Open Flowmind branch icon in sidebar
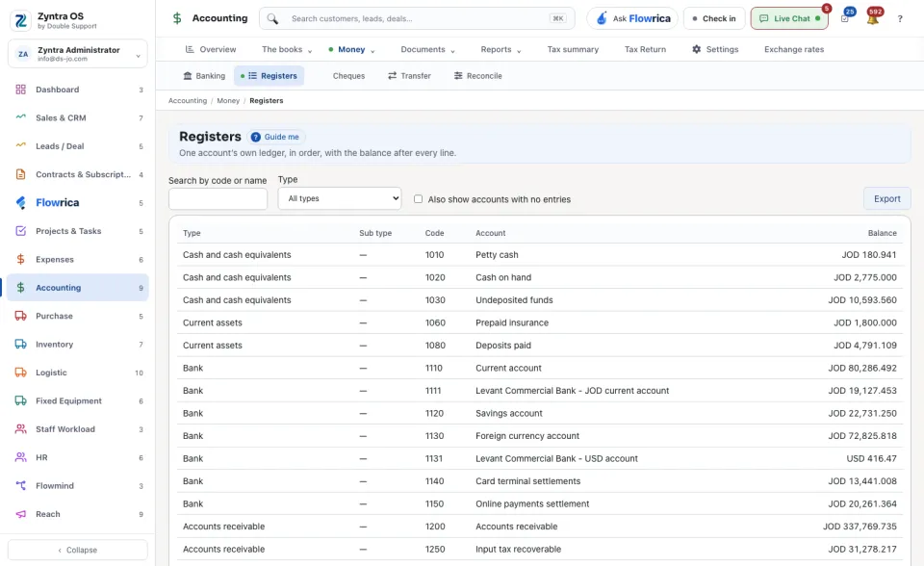Image resolution: width=924 pixels, height=566 pixels. pyautogui.click(x=20, y=486)
